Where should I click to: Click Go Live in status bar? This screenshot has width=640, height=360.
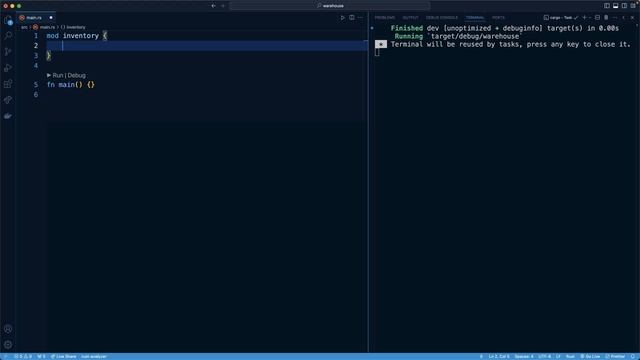(590, 356)
